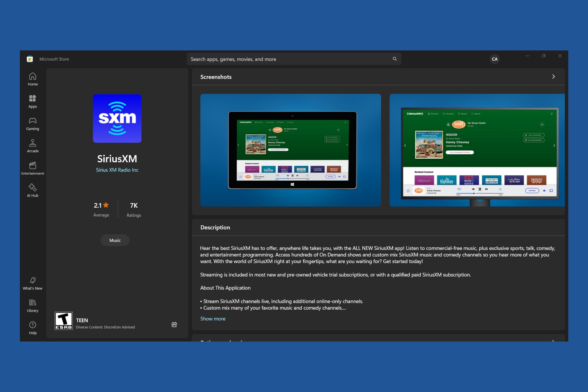
Task: Click the Music category tag
Action: [115, 240]
